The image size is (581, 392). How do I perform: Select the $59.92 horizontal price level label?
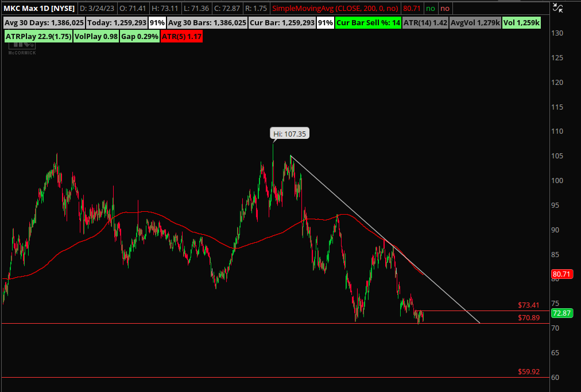(x=528, y=371)
